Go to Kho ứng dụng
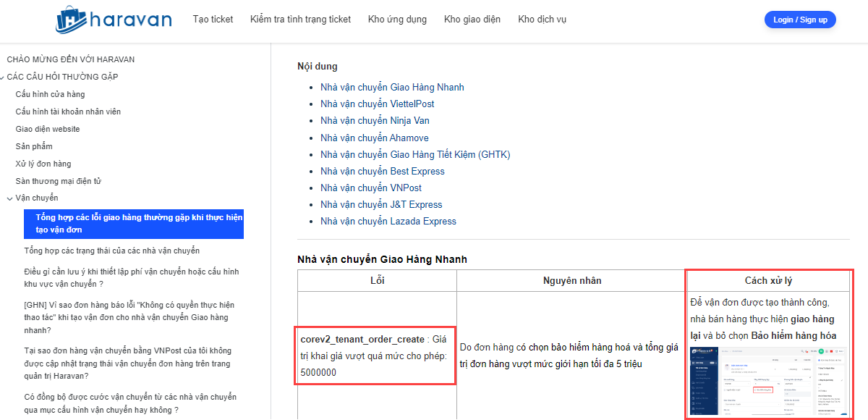Screen dimensions: 868x420 coord(397,20)
